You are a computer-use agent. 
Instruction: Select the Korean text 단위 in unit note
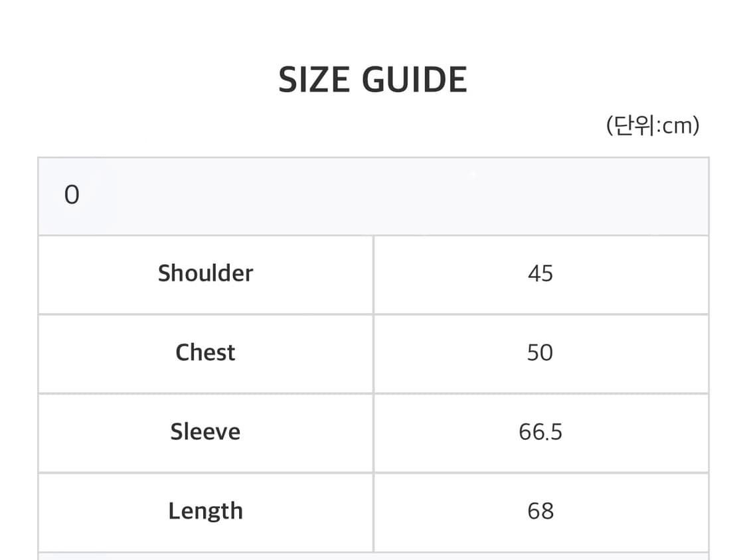point(635,125)
